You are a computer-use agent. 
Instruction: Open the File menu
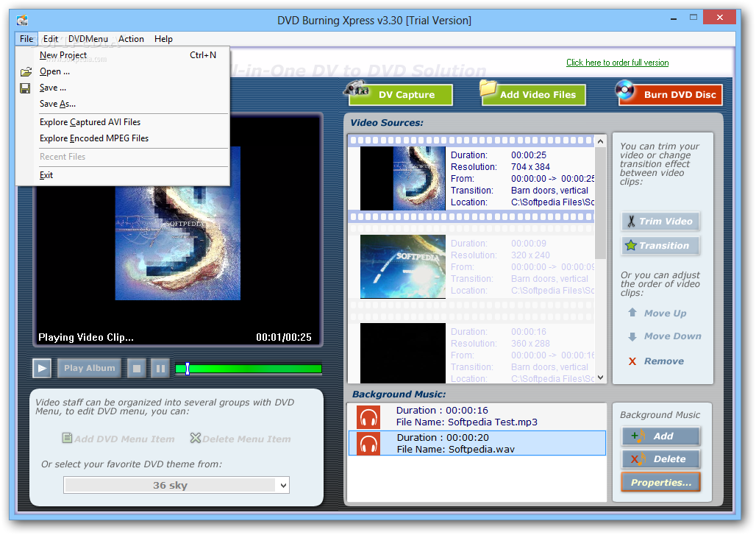point(26,39)
